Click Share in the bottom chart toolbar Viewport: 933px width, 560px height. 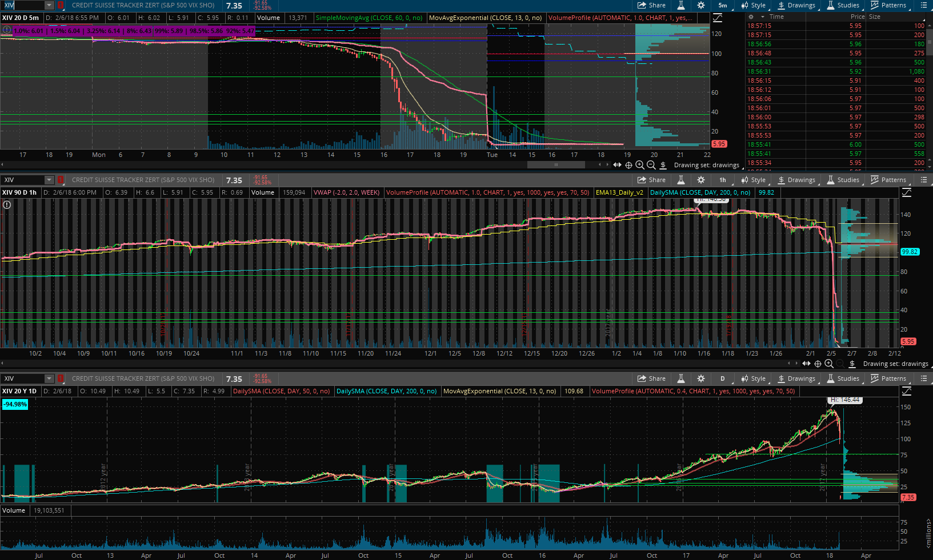tap(651, 378)
